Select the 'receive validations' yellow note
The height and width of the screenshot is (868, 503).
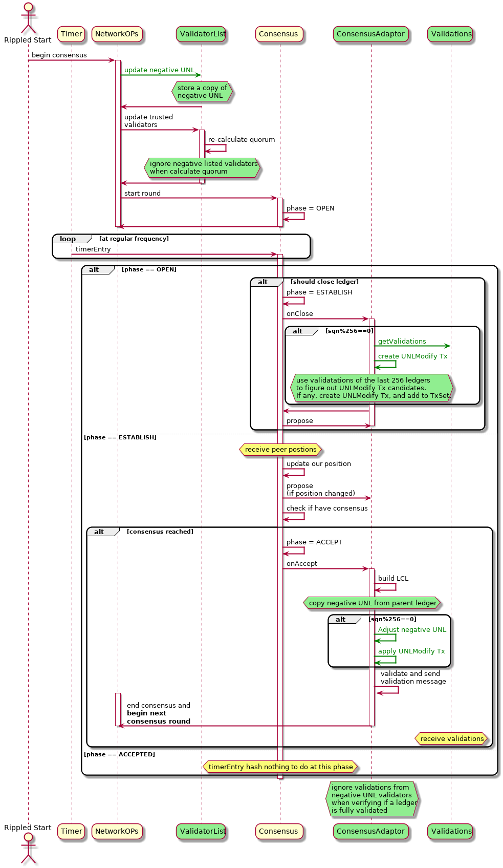point(451,738)
